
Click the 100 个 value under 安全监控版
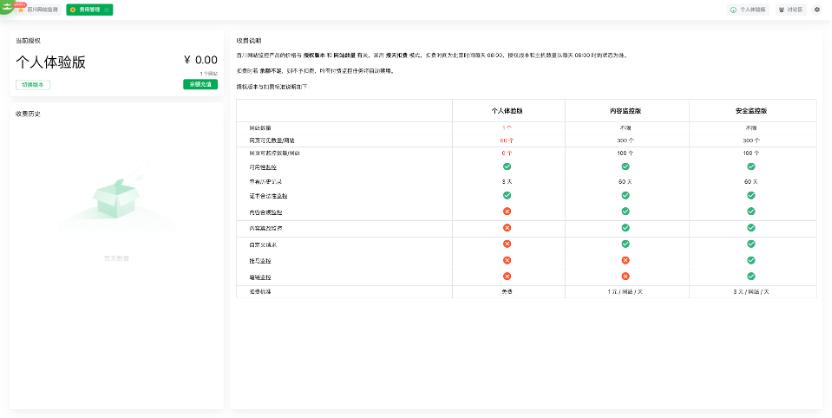(x=751, y=153)
